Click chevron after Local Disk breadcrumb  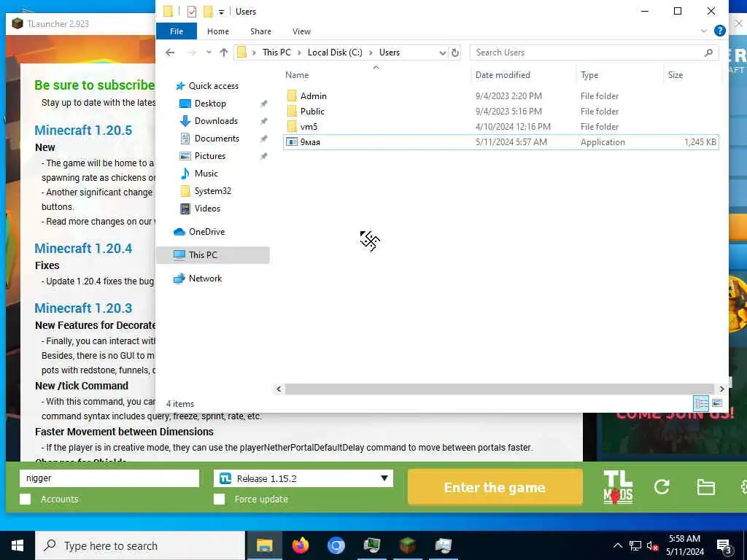coord(371,52)
